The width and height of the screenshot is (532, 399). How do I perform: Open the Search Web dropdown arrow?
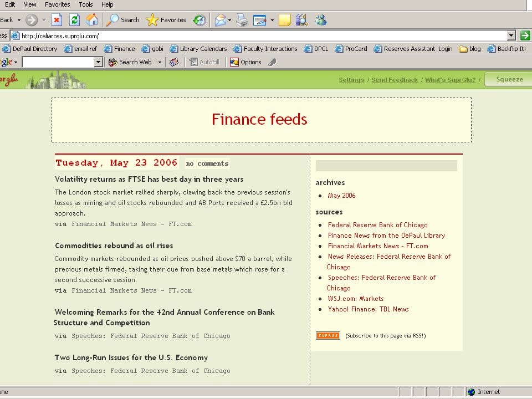click(160, 62)
